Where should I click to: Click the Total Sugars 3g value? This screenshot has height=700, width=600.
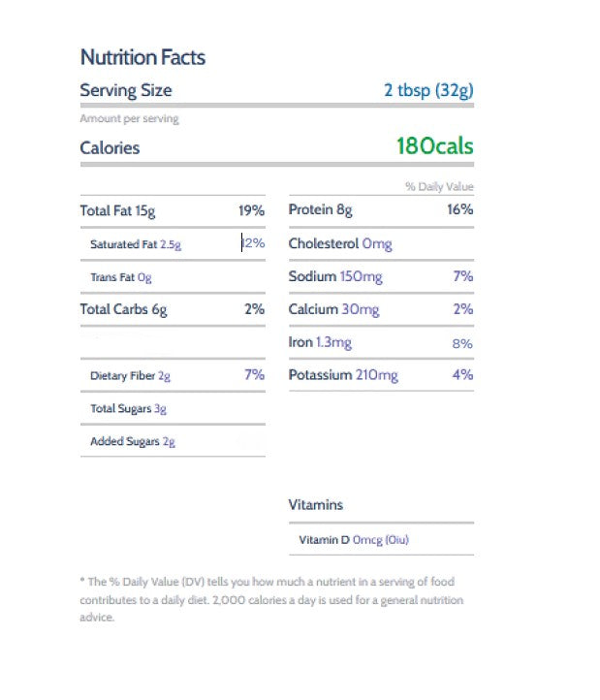coord(160,409)
